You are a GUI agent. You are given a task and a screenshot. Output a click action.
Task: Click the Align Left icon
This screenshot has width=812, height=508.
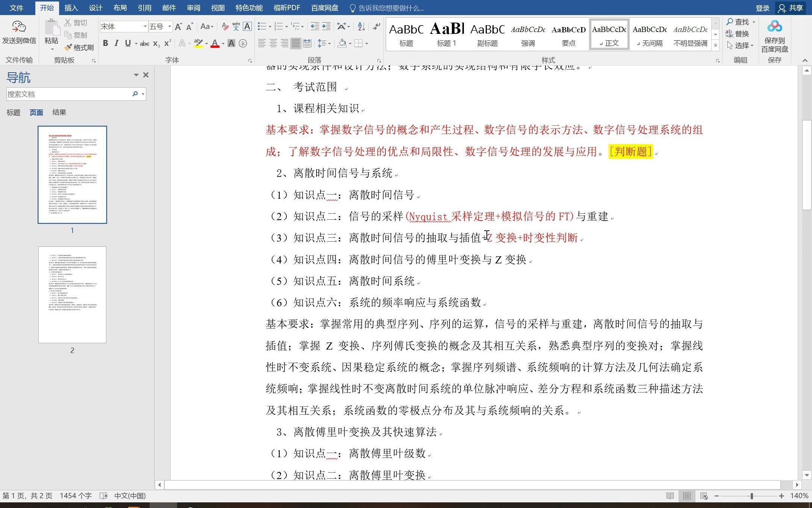coord(262,43)
